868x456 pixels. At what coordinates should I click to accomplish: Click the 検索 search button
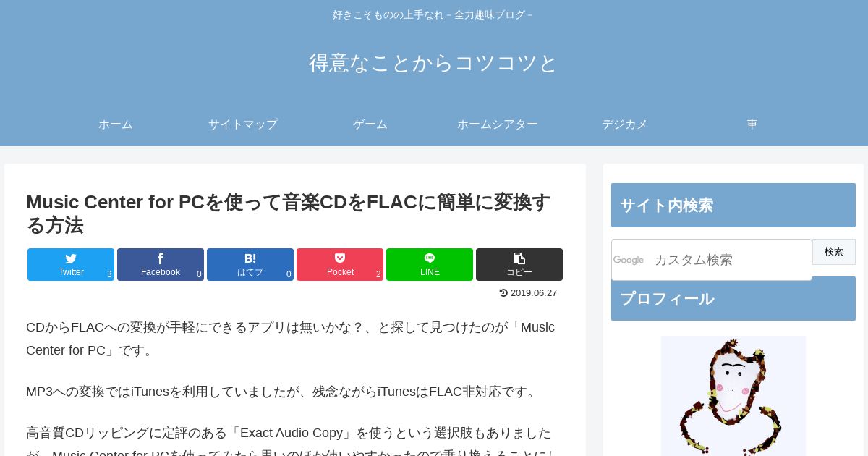click(834, 252)
